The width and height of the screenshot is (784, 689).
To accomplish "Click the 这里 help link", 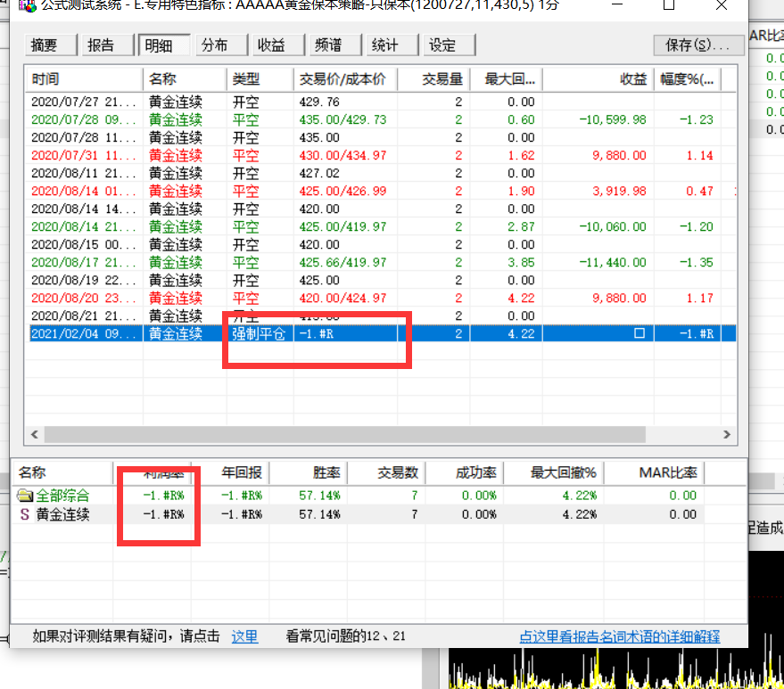I will [x=244, y=636].
